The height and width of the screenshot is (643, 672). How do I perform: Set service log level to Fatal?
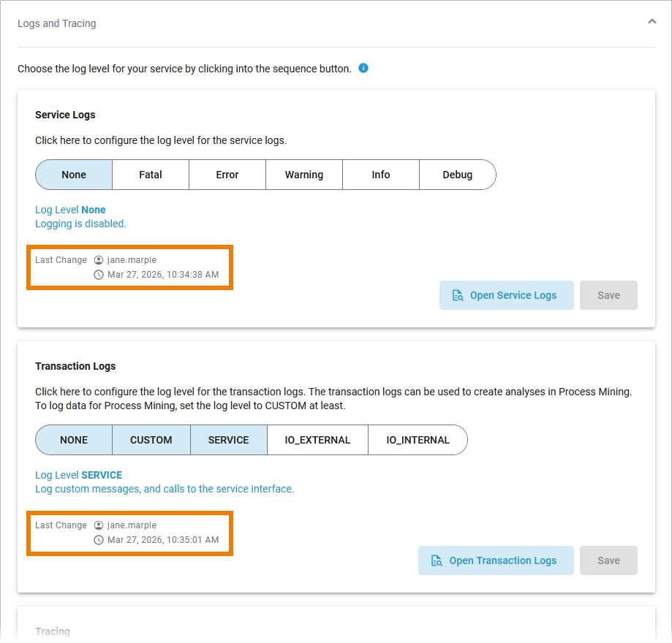[x=151, y=175]
